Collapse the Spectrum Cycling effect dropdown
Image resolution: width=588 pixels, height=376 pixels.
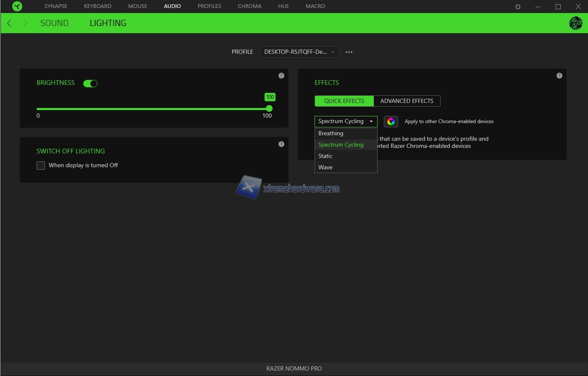tap(346, 121)
